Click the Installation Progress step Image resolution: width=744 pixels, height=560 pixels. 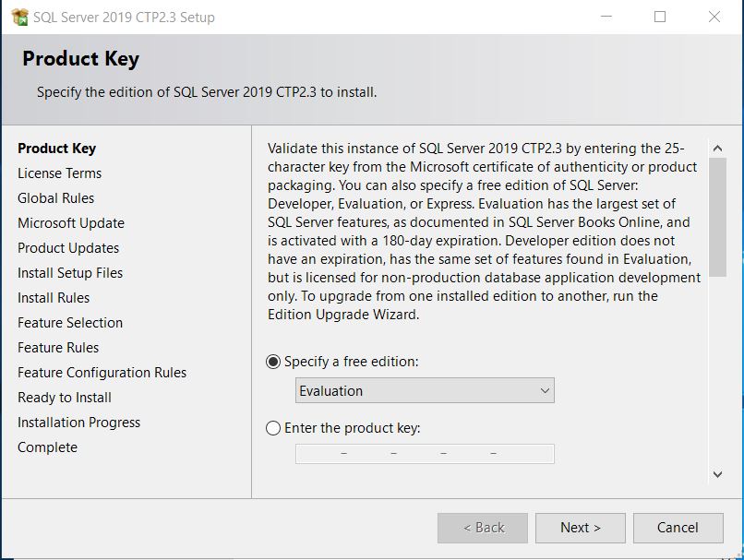pos(78,423)
